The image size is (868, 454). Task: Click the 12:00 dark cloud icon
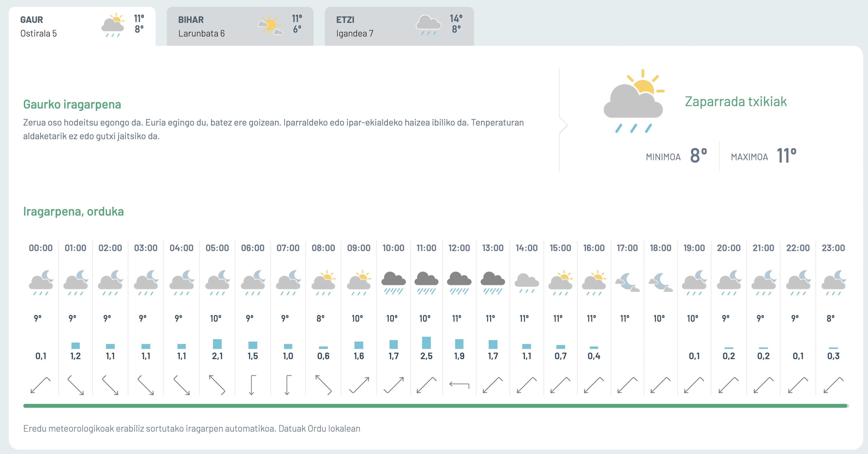coord(459,283)
